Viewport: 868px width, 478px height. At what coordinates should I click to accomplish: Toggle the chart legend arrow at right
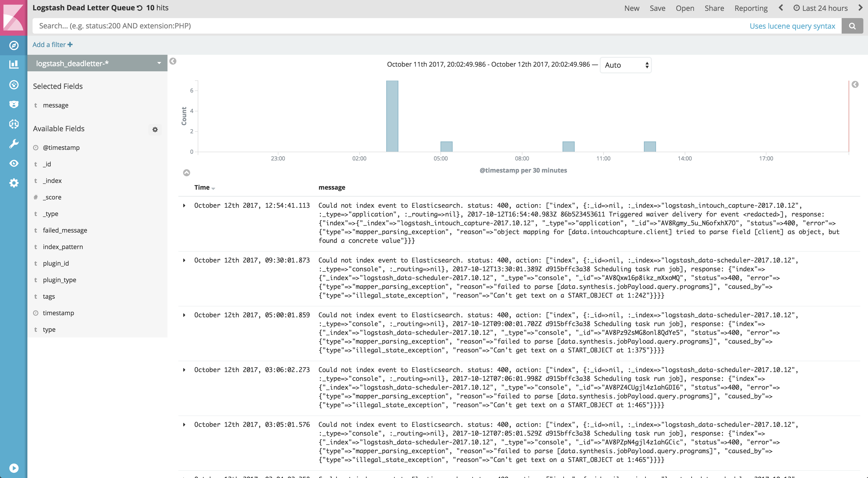[855, 84]
